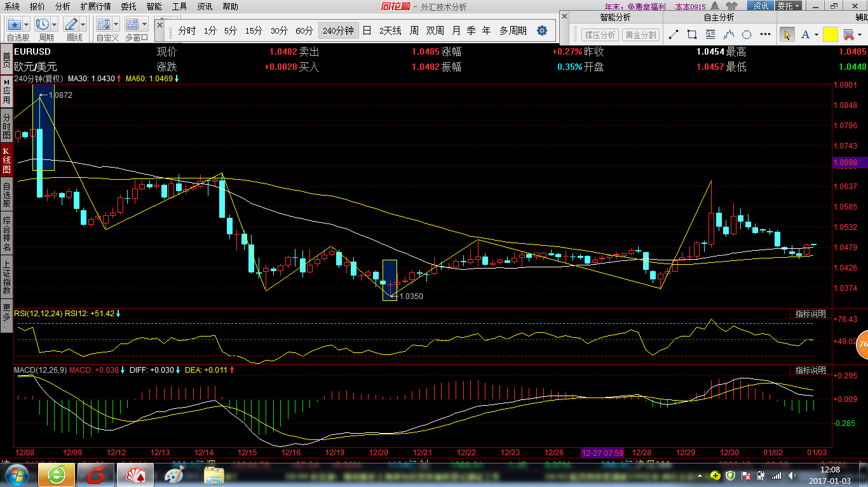
Task: Switch chart period to 2天线
Action: coord(390,30)
